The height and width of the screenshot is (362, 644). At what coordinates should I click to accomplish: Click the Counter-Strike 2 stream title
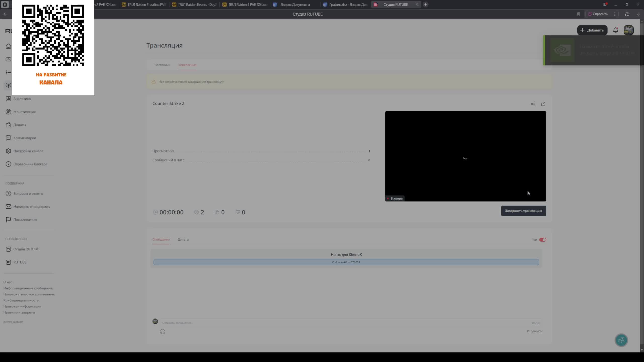point(168,103)
